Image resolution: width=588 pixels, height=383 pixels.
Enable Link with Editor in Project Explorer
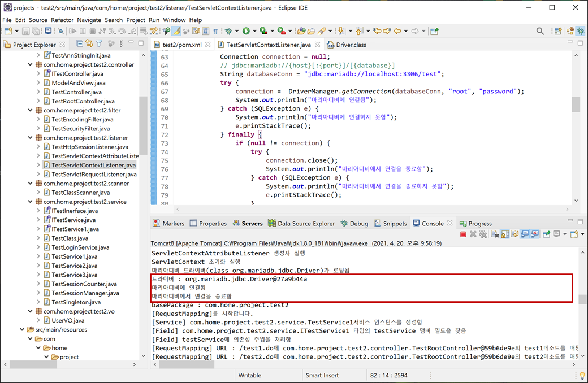89,43
